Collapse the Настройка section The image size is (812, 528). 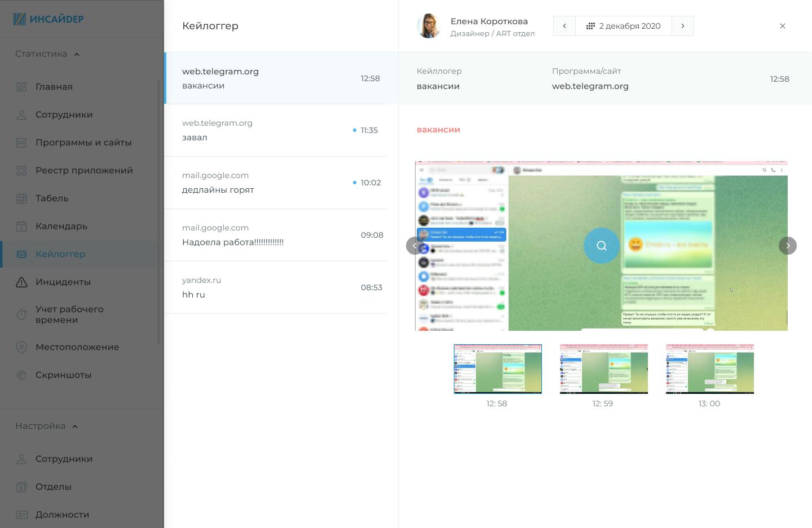(x=75, y=427)
